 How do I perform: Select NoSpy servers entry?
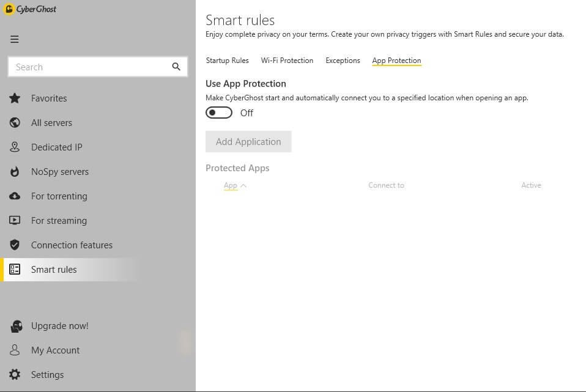[60, 171]
